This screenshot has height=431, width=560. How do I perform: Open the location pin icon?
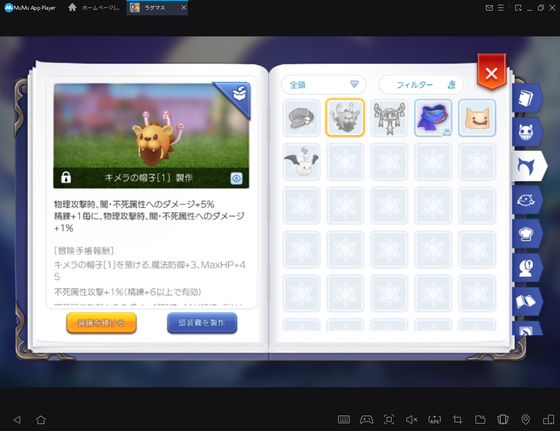(x=525, y=420)
